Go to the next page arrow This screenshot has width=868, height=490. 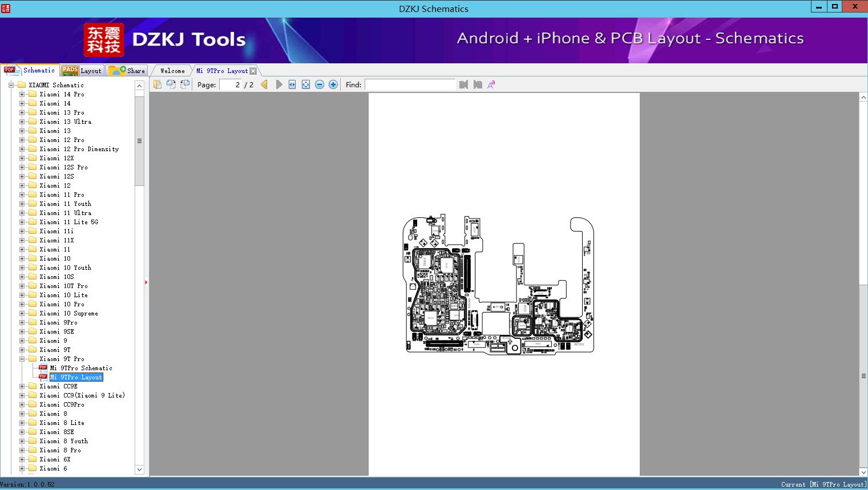[278, 84]
